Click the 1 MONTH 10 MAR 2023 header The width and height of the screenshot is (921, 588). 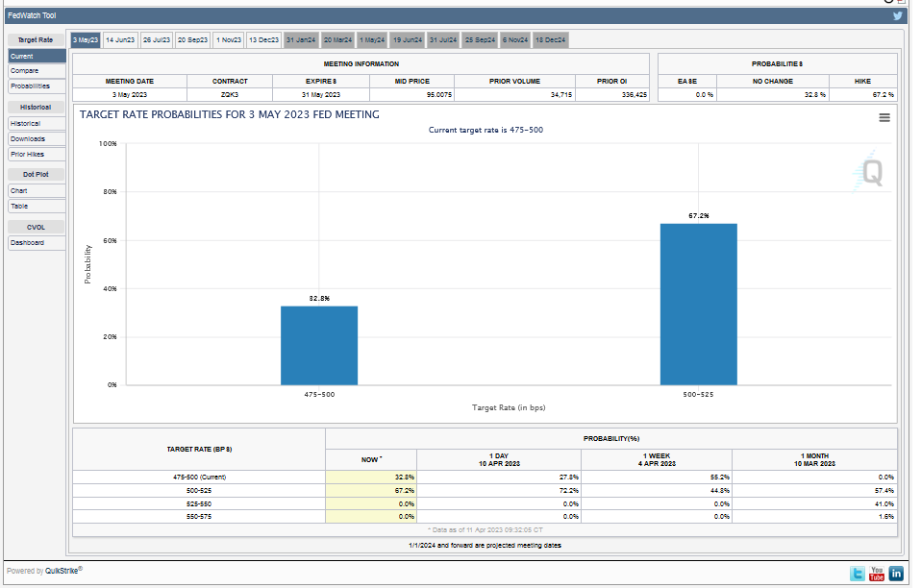click(x=814, y=459)
